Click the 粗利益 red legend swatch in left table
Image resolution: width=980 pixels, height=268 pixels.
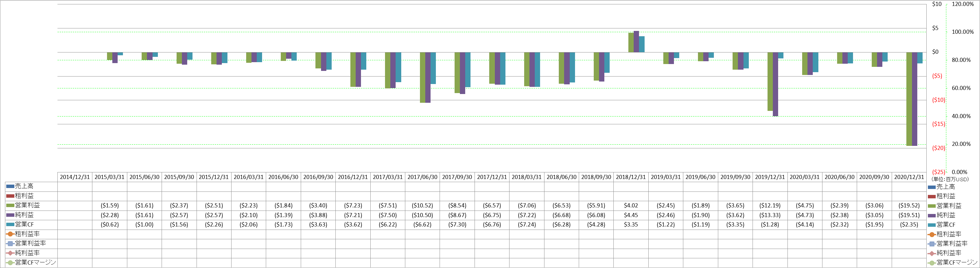pos(10,196)
